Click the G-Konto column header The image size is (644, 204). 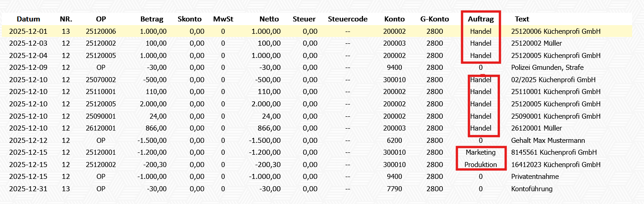[434, 19]
